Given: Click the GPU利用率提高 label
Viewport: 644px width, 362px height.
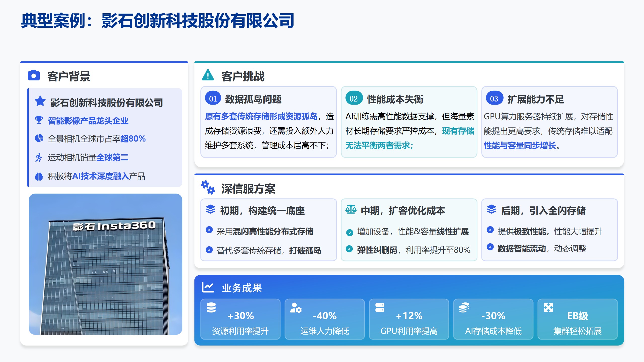Looking at the screenshot, I should point(409,331).
